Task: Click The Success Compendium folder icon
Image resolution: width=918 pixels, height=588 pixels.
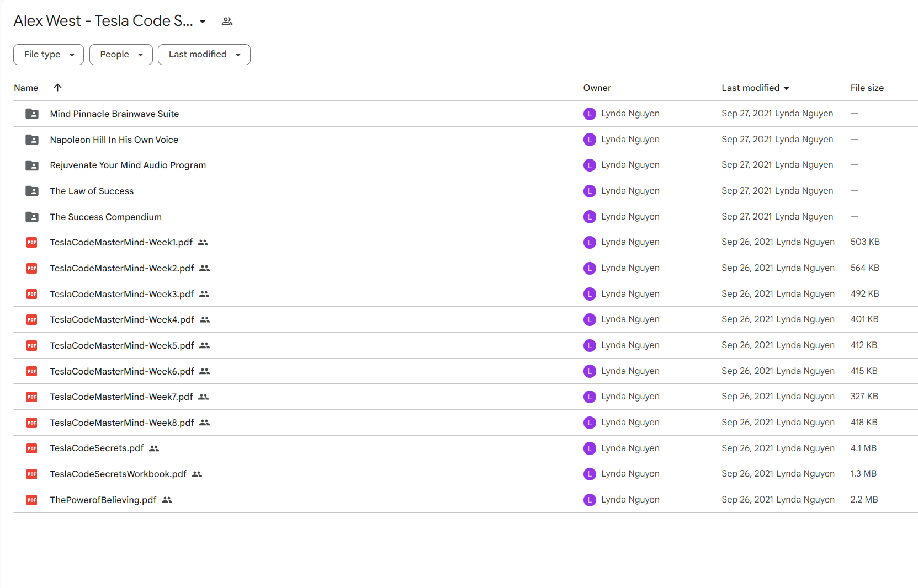Action: [32, 217]
